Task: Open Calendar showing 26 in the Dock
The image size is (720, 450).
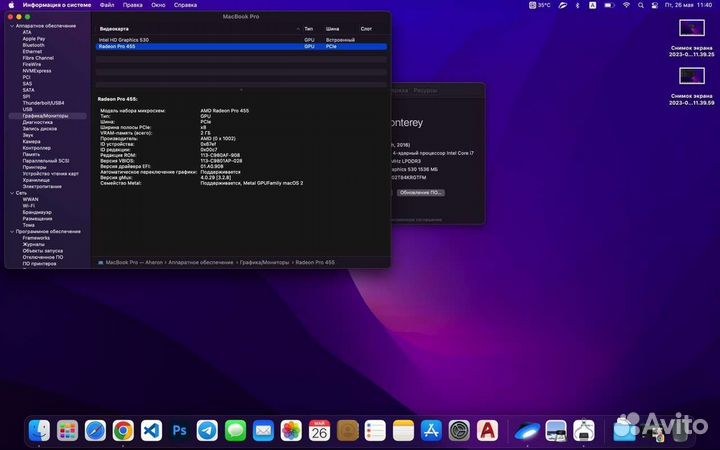Action: [320, 431]
